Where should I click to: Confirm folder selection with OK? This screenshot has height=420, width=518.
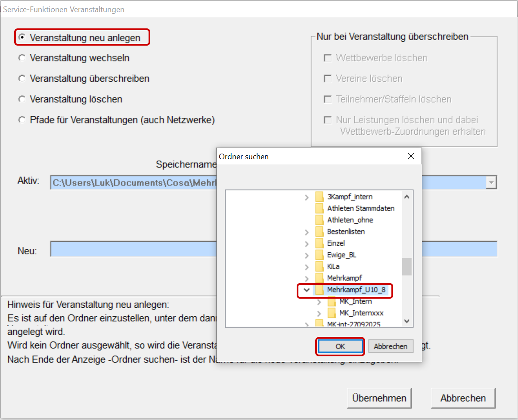pyautogui.click(x=340, y=346)
